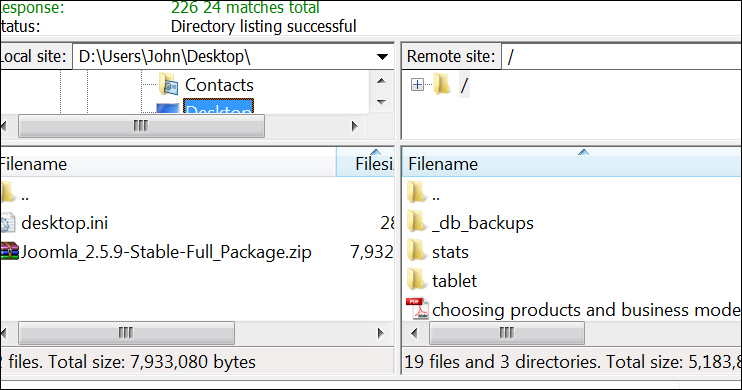
Task: Click the desktop.ini file icon
Action: point(7,222)
